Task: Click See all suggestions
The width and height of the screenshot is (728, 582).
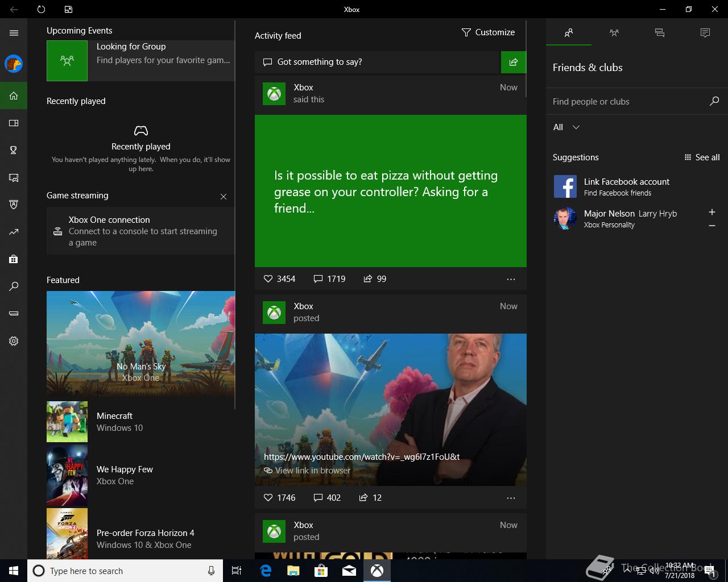Action: (702, 157)
